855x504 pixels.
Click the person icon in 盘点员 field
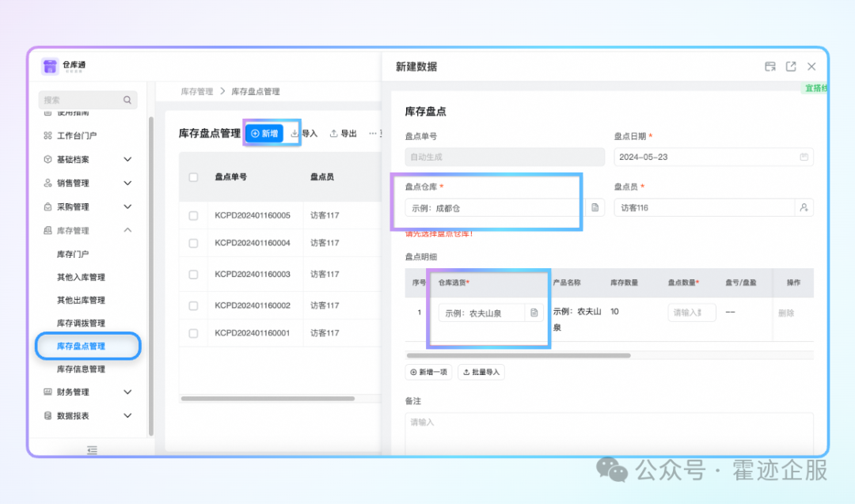804,207
